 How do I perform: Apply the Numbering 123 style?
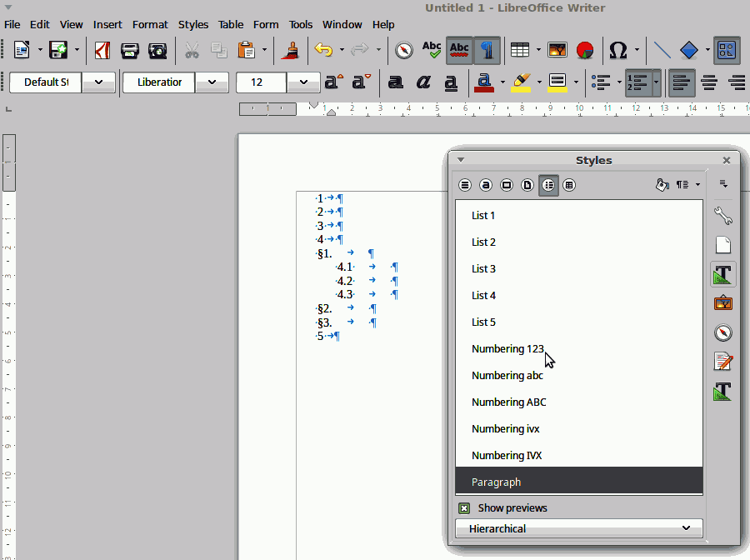pyautogui.click(x=507, y=348)
